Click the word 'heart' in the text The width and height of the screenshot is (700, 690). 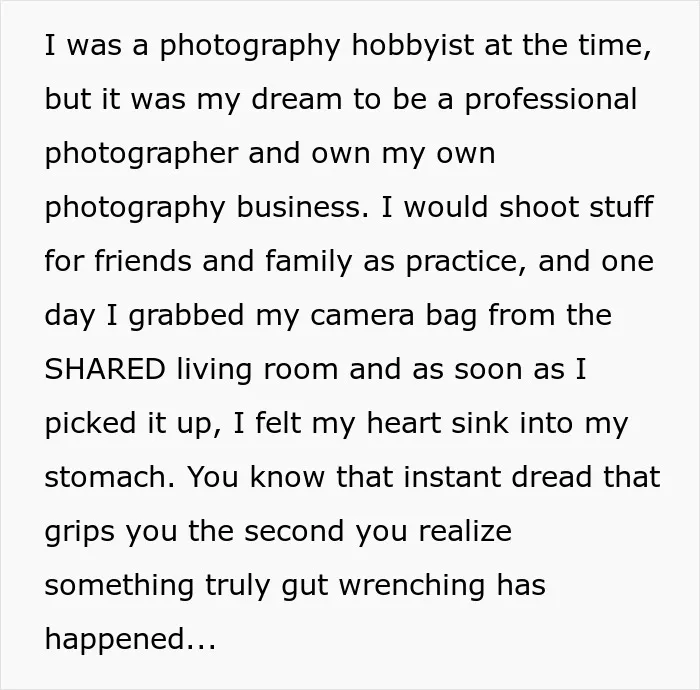point(404,423)
